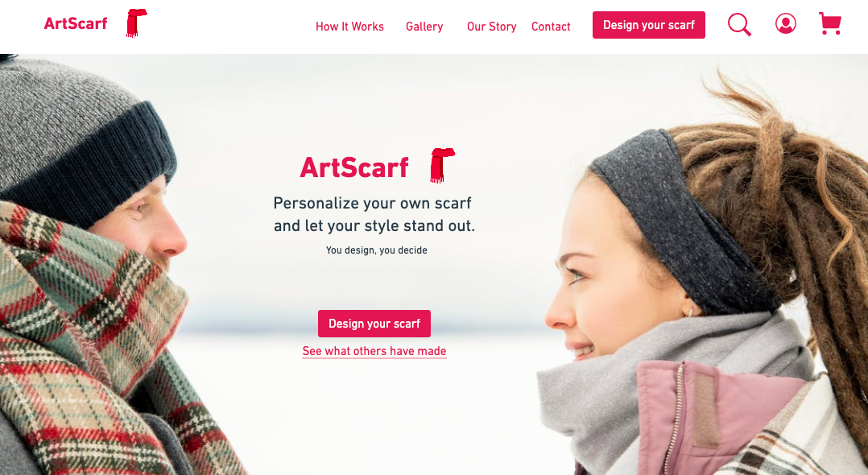Go to the Gallery page
This screenshot has height=475, width=868.
click(424, 27)
